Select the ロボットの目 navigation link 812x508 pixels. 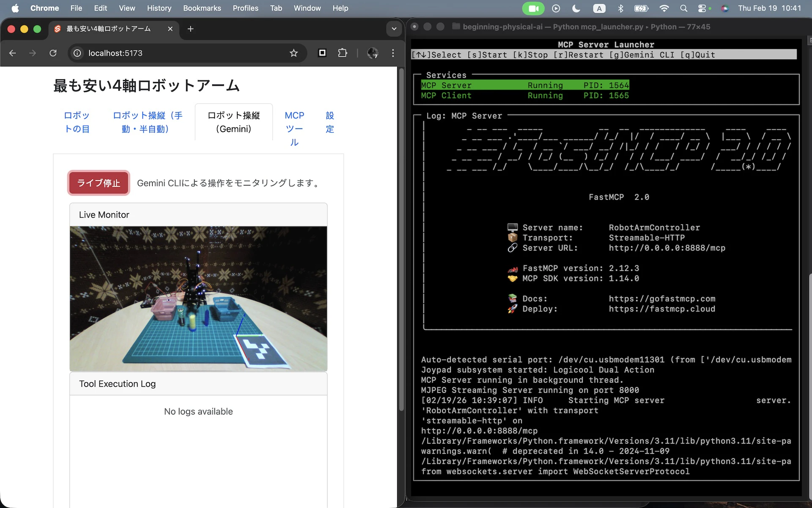tap(77, 122)
